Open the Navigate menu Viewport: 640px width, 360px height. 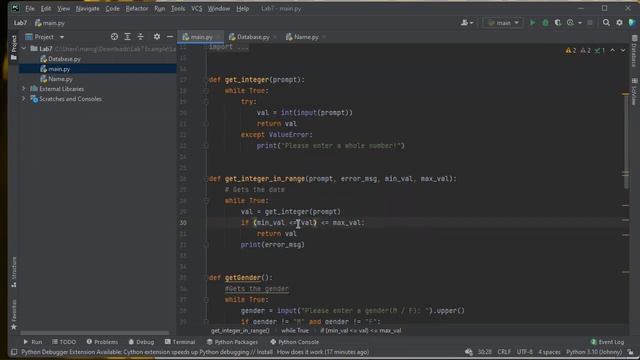coord(87,8)
